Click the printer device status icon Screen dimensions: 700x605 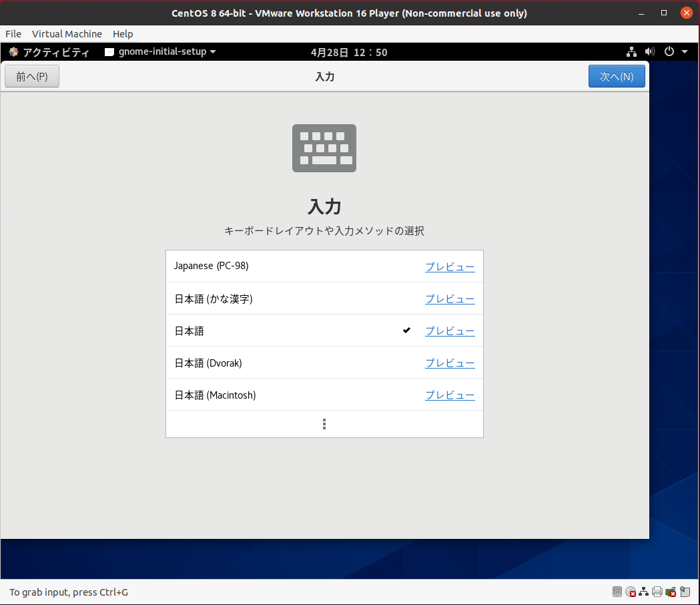click(657, 592)
